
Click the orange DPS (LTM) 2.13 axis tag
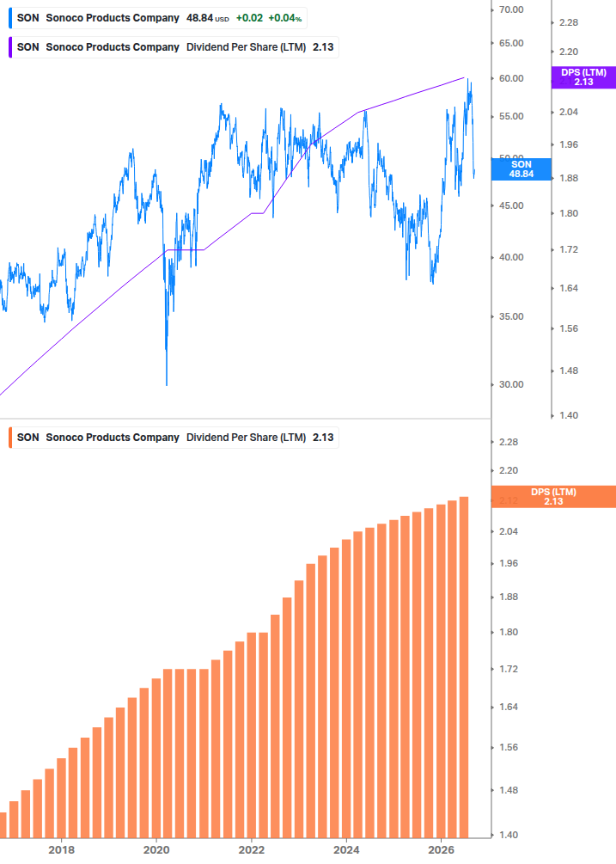point(553,496)
